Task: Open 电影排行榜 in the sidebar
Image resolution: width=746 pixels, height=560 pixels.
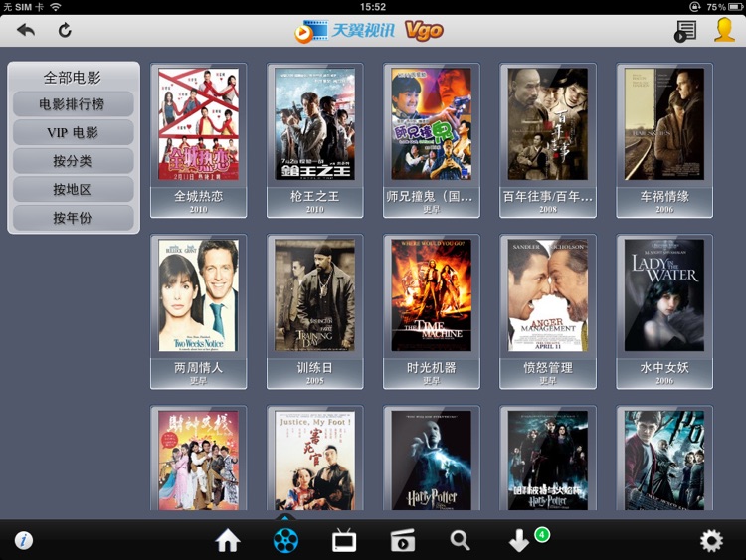Action: 73,104
